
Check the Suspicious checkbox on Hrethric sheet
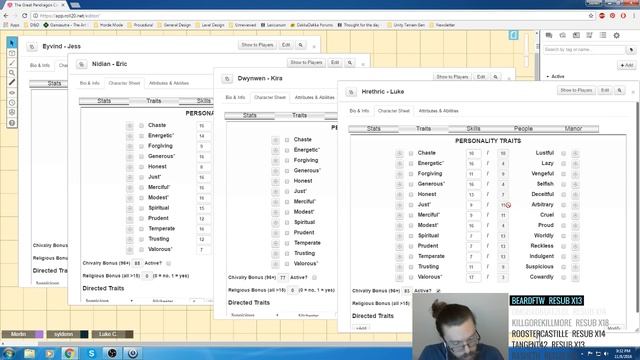(x=564, y=267)
